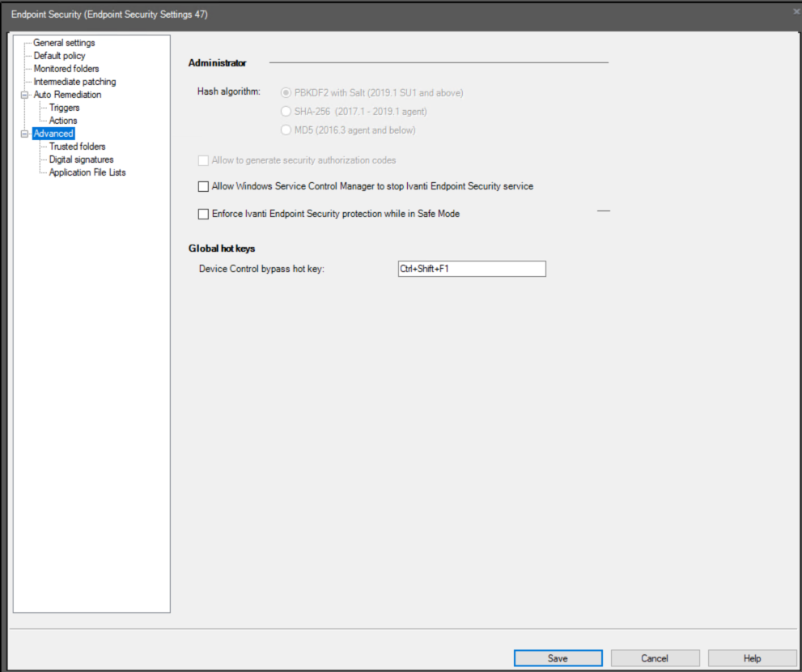Enable Endpoint Security protection in Safe Mode
The height and width of the screenshot is (672, 802).
point(203,214)
